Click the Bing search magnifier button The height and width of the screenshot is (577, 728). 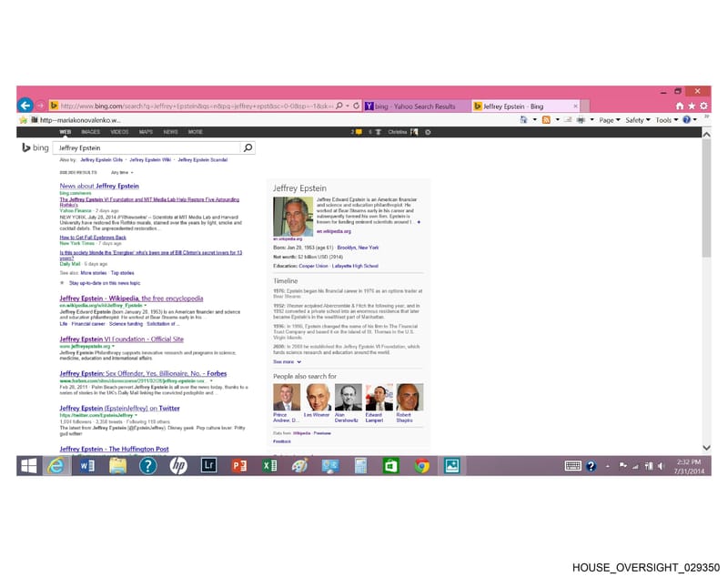pyautogui.click(x=248, y=147)
